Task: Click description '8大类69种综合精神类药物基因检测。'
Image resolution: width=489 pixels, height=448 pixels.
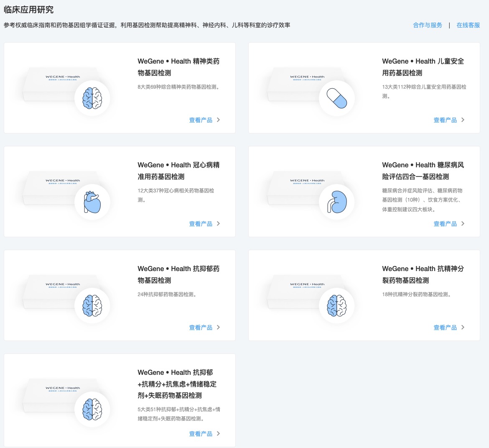Action: tap(179, 87)
